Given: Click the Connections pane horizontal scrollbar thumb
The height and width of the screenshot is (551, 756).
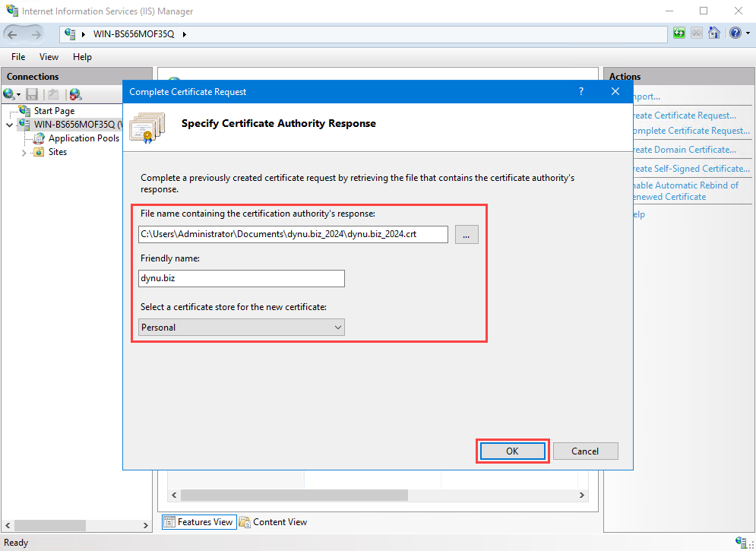Looking at the screenshot, I should [50, 525].
